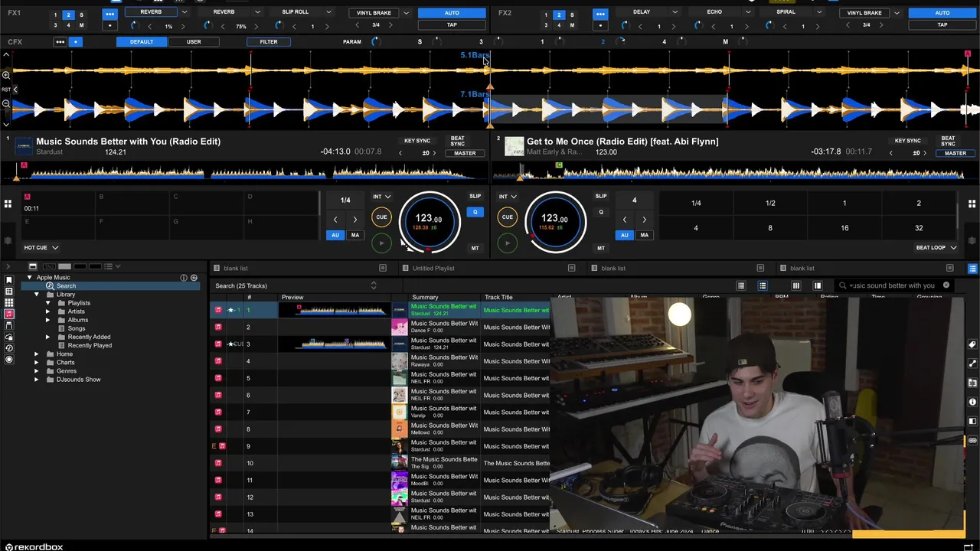Click CFX three-dots options button
Image resolution: width=980 pixels, height=551 pixels.
point(60,41)
